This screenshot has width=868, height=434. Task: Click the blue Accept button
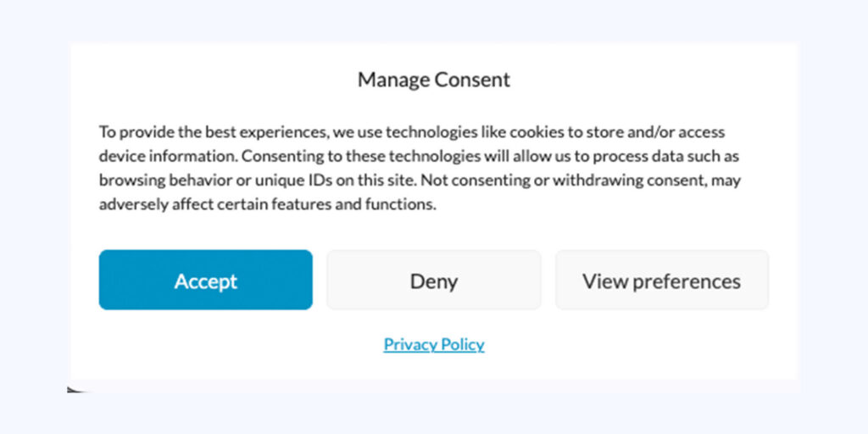(205, 280)
